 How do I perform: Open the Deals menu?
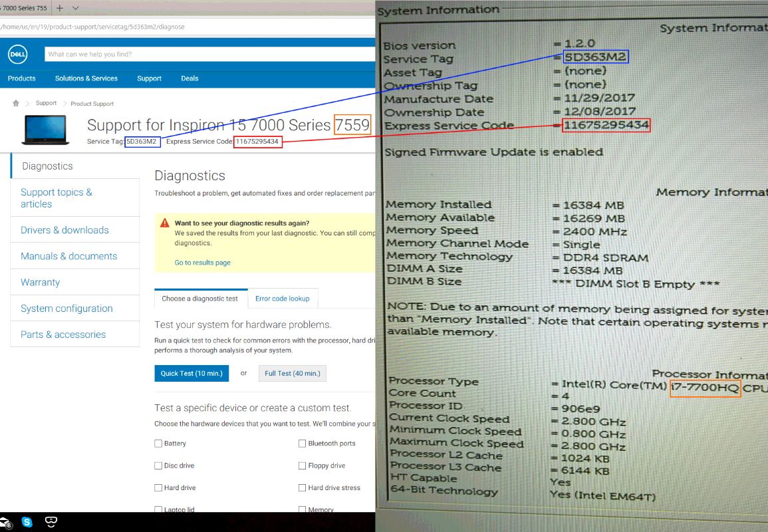coord(190,78)
